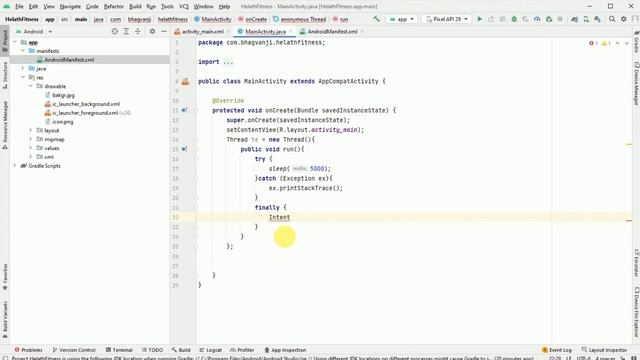Open the Logcat tool window
This screenshot has height=360, width=640.
pyautogui.click(x=211, y=350)
